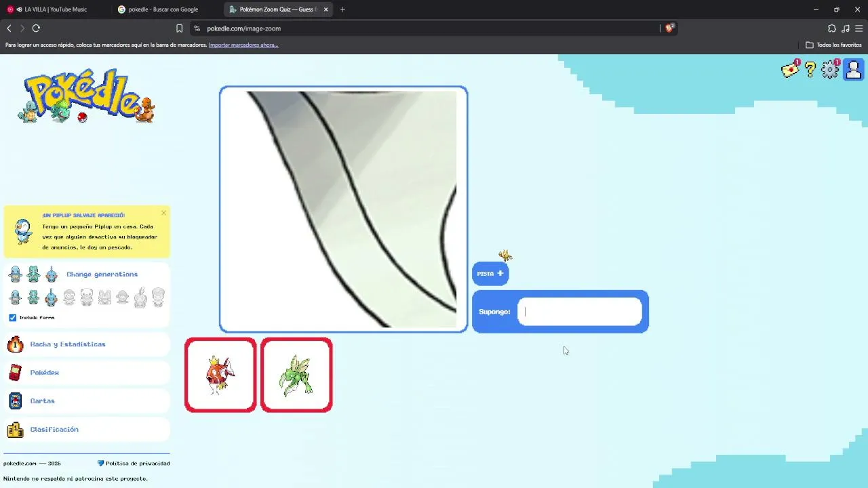Screen dimensions: 868x488
Task: Enable generation 8 Sobble sprite
Action: click(x=140, y=297)
